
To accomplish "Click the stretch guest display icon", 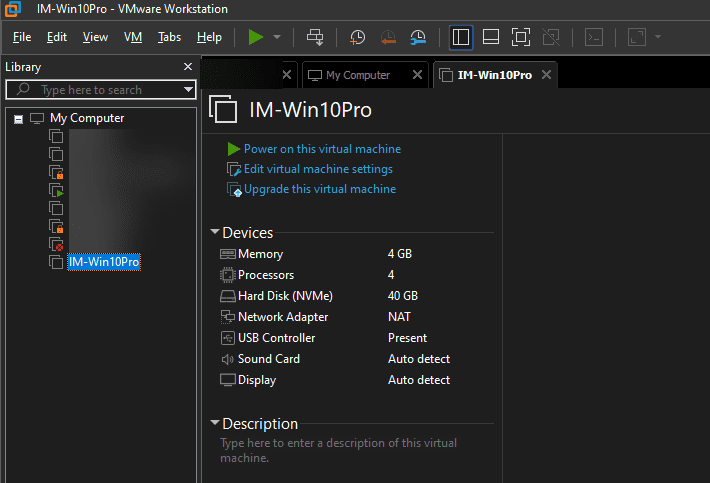I will [636, 37].
